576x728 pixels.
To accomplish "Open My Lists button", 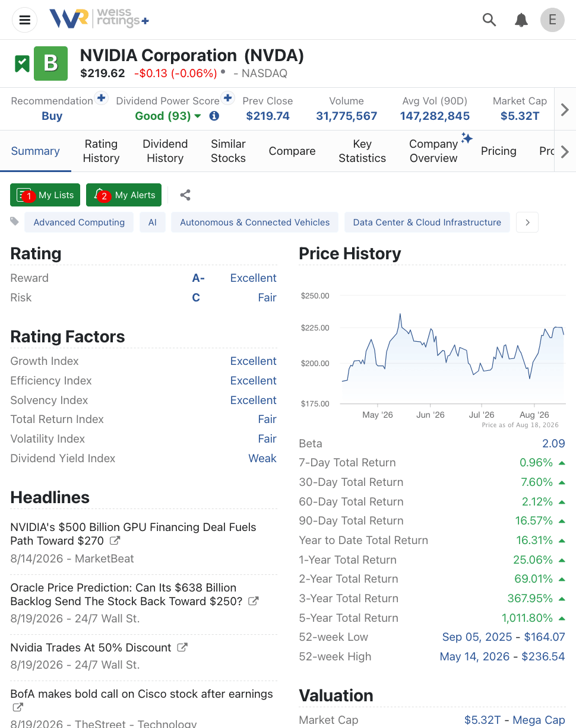I will point(45,195).
